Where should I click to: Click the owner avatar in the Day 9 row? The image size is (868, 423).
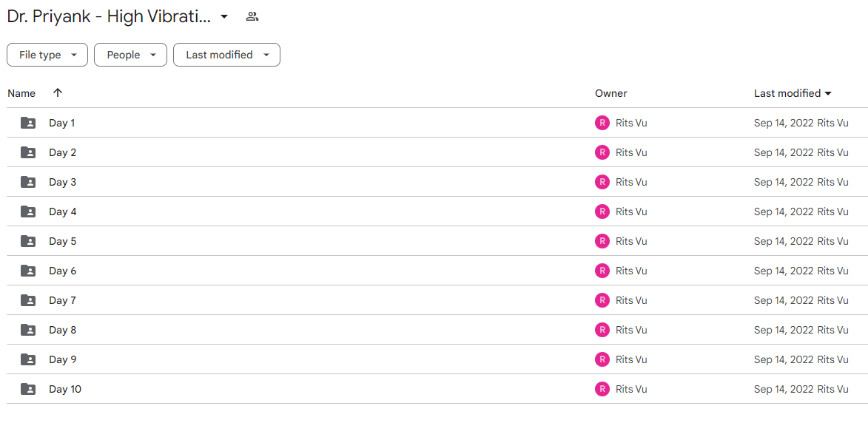coord(602,359)
